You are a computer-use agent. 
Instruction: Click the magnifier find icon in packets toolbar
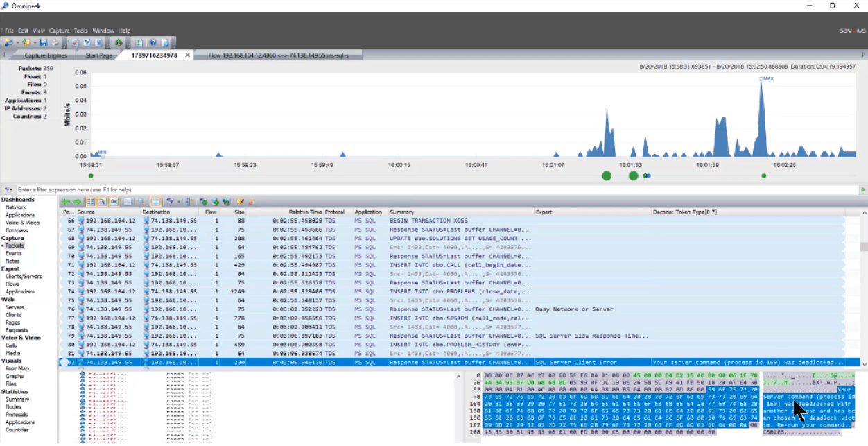141,202
